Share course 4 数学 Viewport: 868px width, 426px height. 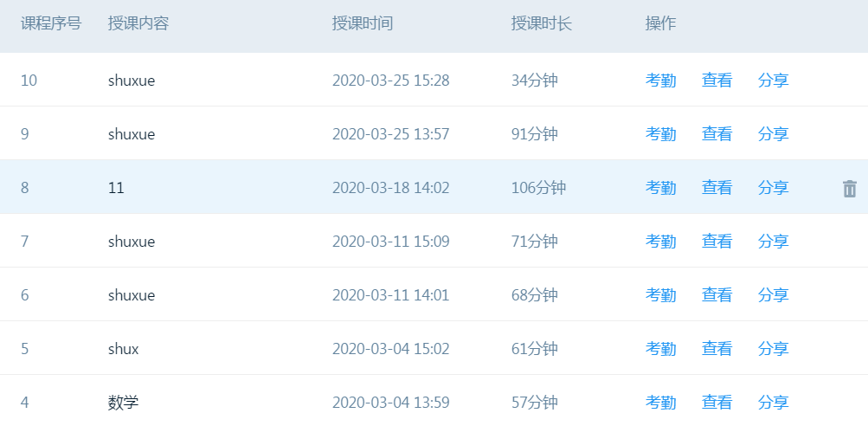click(x=773, y=403)
